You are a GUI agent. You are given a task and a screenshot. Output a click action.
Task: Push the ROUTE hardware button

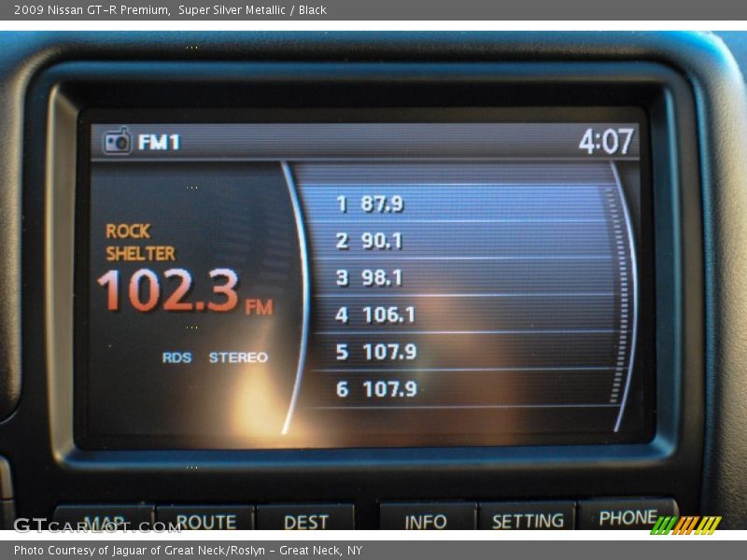pos(205,519)
